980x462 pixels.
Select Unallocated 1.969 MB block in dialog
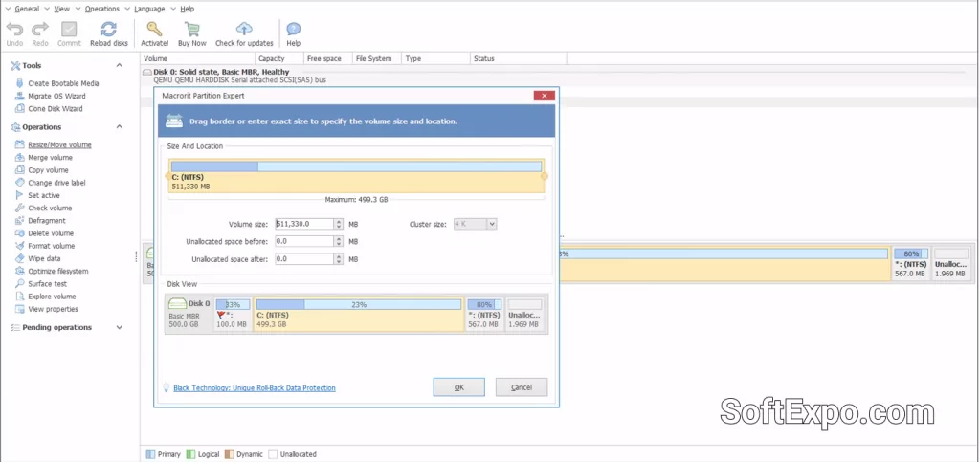point(525,314)
